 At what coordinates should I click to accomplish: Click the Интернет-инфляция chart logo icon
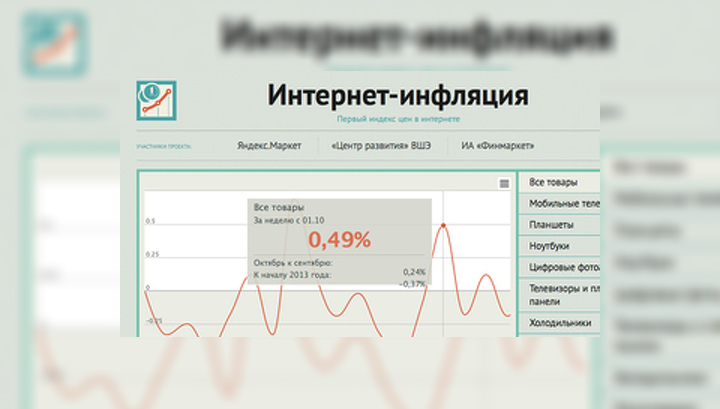coord(156,101)
